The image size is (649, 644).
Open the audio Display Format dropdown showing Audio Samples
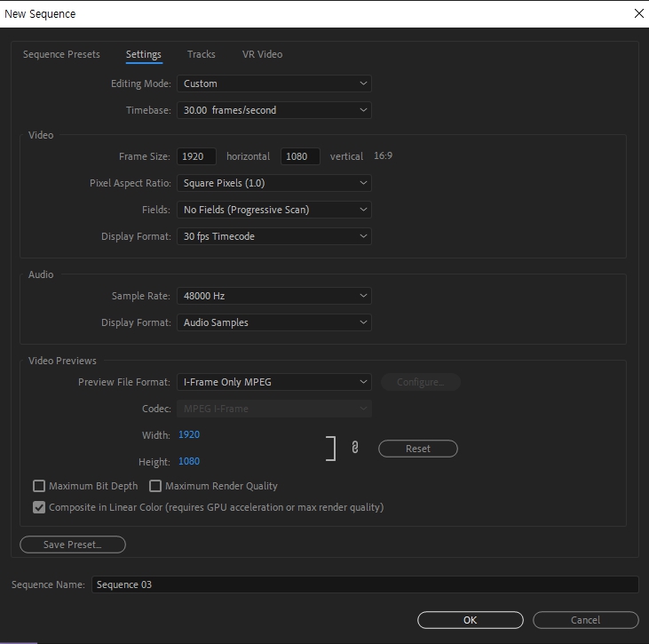274,322
